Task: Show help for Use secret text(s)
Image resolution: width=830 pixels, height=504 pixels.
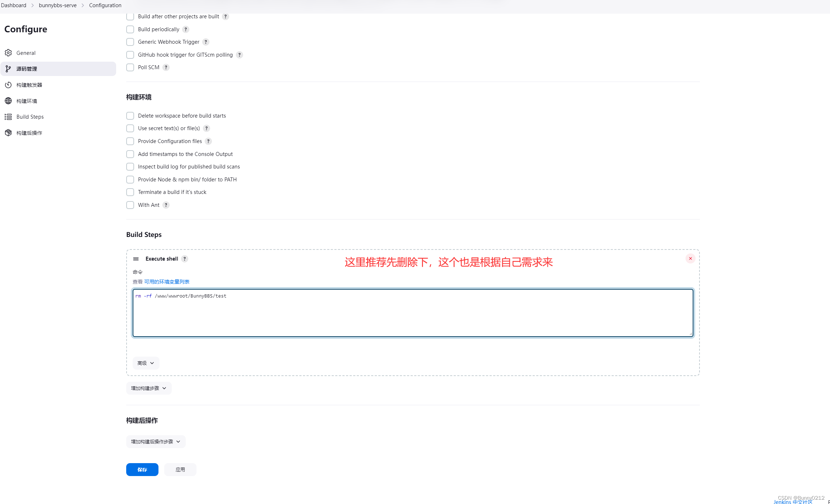Action: coord(207,128)
